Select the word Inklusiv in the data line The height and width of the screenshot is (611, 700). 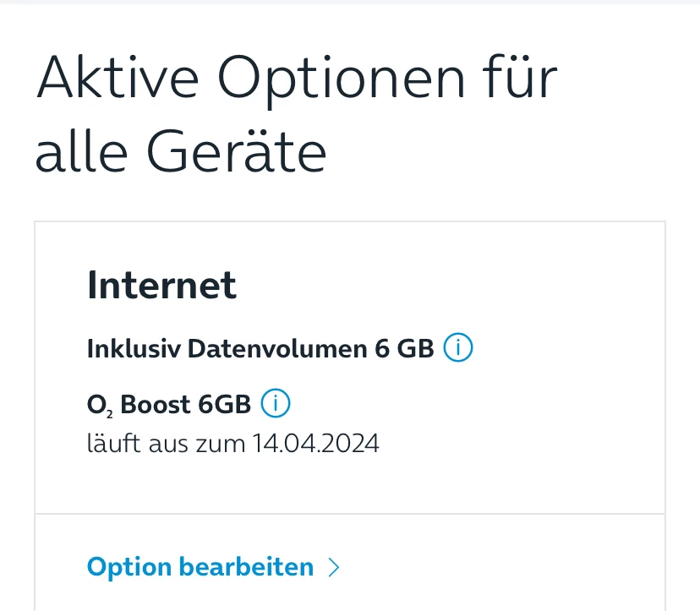(x=133, y=348)
